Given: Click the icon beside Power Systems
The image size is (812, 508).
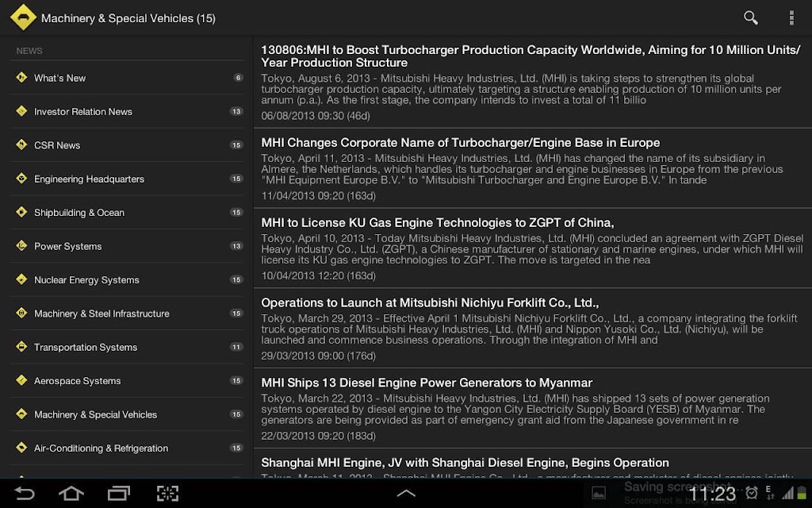Looking at the screenshot, I should pyautogui.click(x=21, y=246).
